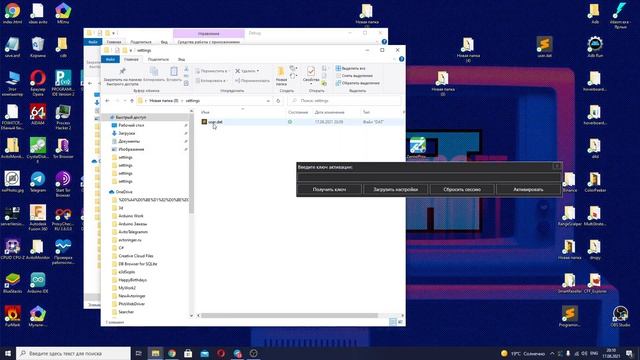This screenshot has width=640, height=360.
Task: Select the Autodesk Fusion 360 desktop icon
Action: 38,218
